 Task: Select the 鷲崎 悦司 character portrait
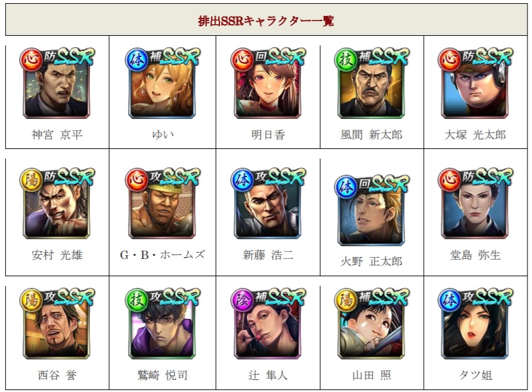pyautogui.click(x=162, y=324)
